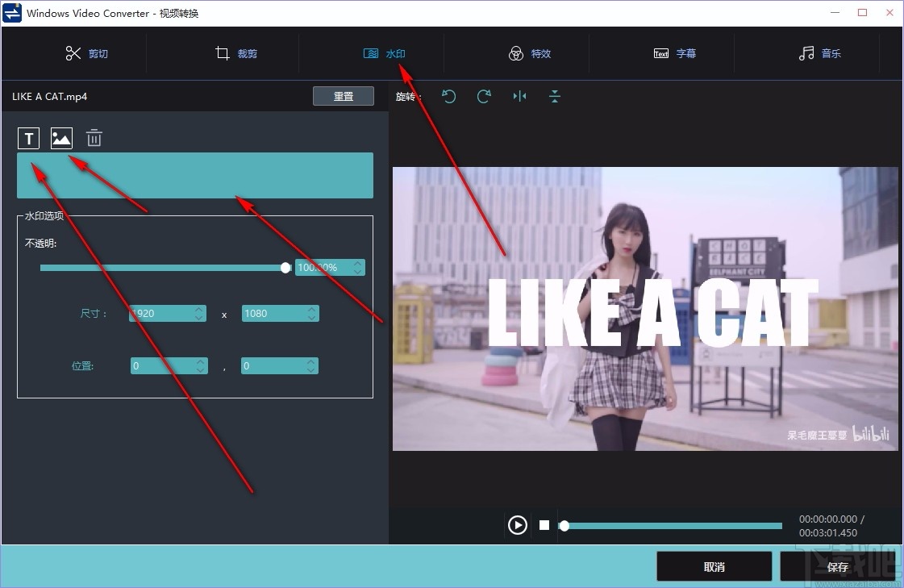Flip the video horizontally
The width and height of the screenshot is (904, 588).
click(x=519, y=96)
